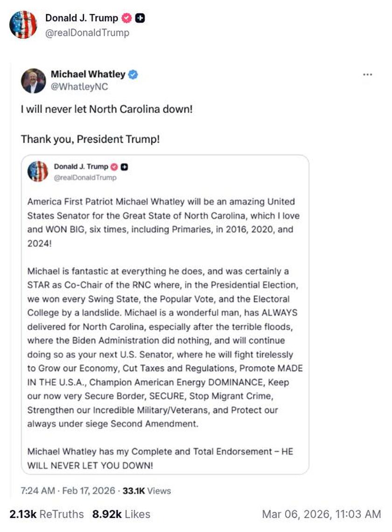Click the blue verified checkmark beside Michael Whatley

pos(133,74)
